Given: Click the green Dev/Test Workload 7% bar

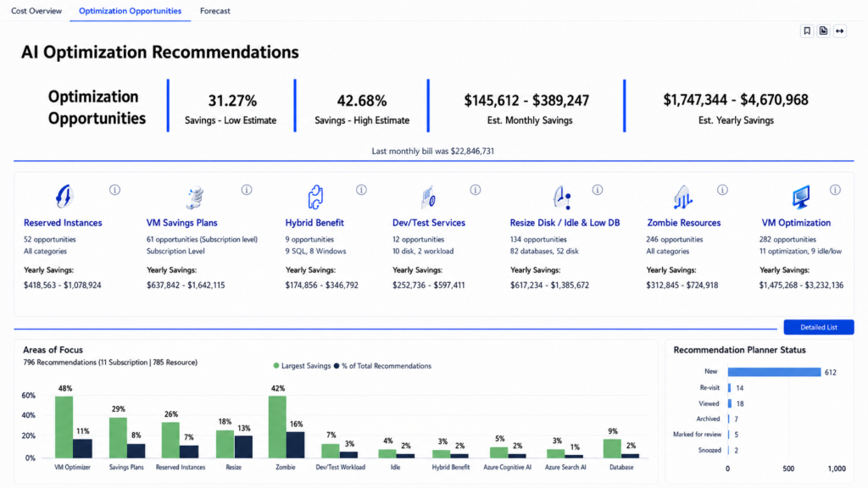Looking at the screenshot, I should click(x=331, y=451).
